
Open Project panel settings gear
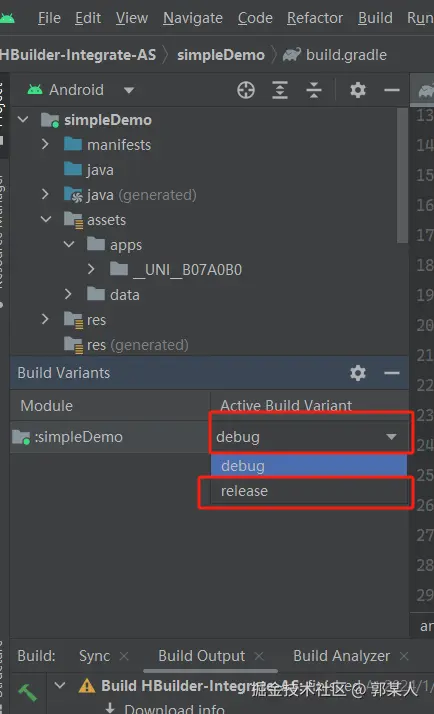click(357, 90)
